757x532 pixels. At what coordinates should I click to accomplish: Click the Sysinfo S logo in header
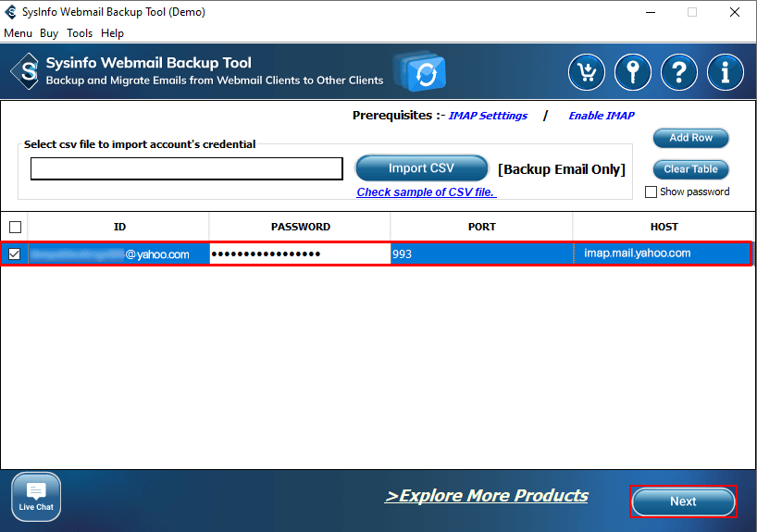[26, 71]
